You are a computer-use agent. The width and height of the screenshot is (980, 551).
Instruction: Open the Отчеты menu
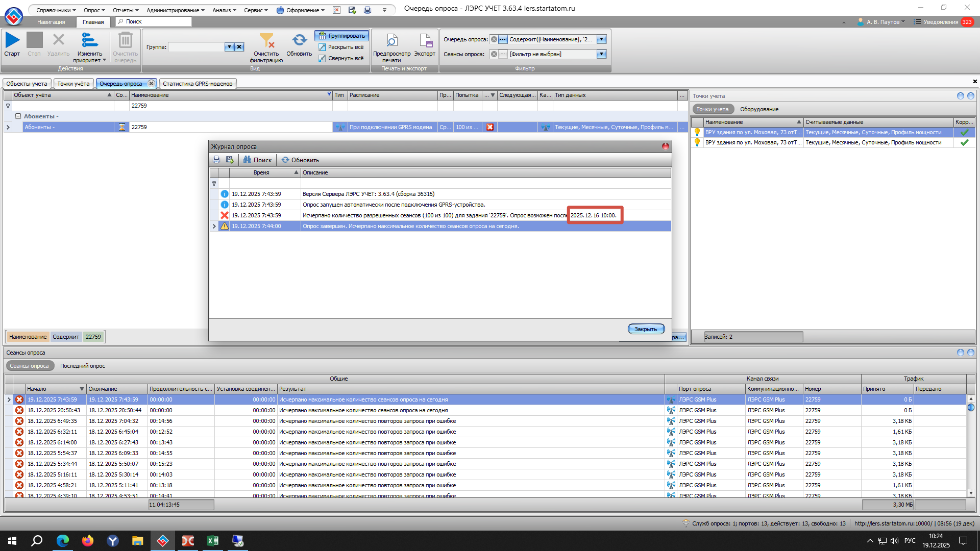click(x=125, y=10)
